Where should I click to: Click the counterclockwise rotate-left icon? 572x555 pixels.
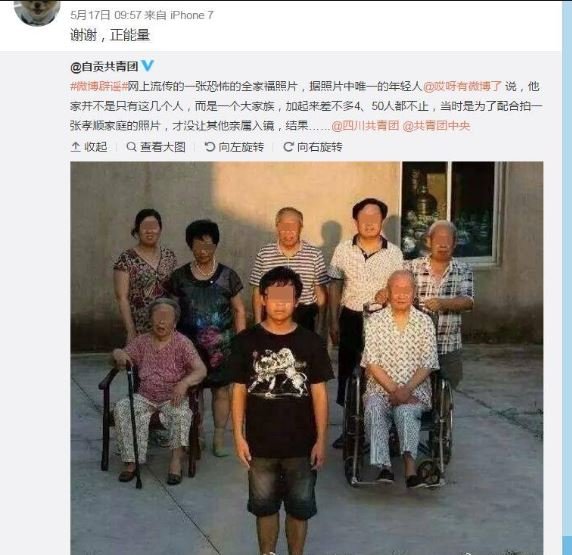(x=209, y=147)
